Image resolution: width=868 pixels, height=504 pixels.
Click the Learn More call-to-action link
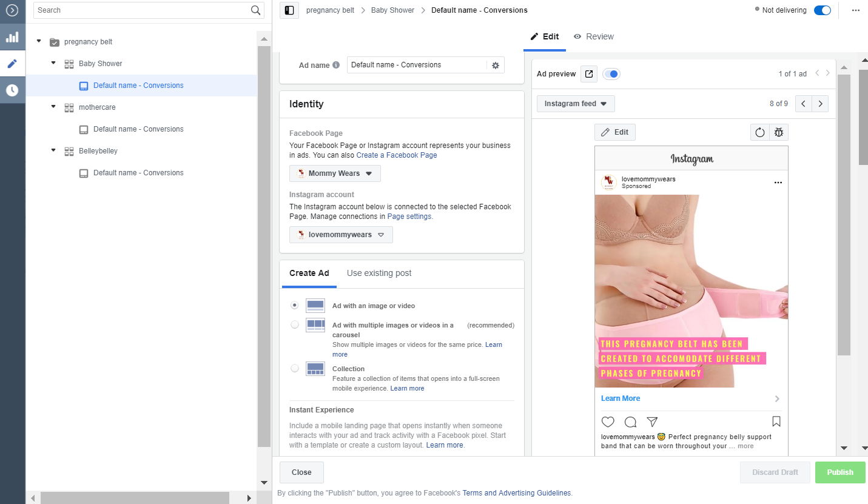pyautogui.click(x=621, y=398)
